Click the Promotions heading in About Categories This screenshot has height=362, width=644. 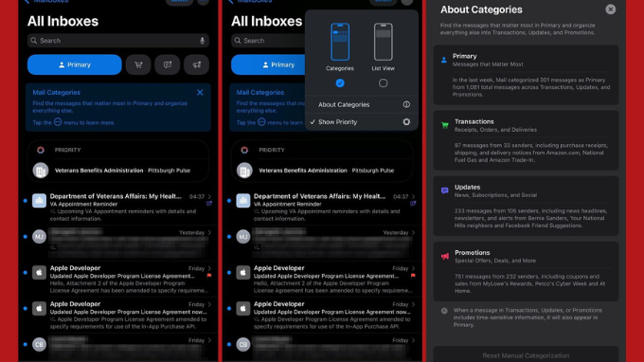472,253
